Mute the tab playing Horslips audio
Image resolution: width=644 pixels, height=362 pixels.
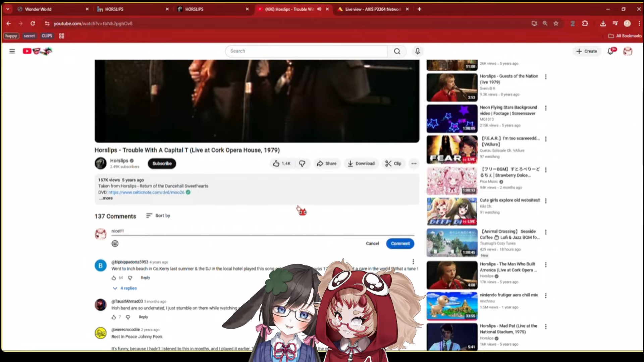click(x=319, y=9)
